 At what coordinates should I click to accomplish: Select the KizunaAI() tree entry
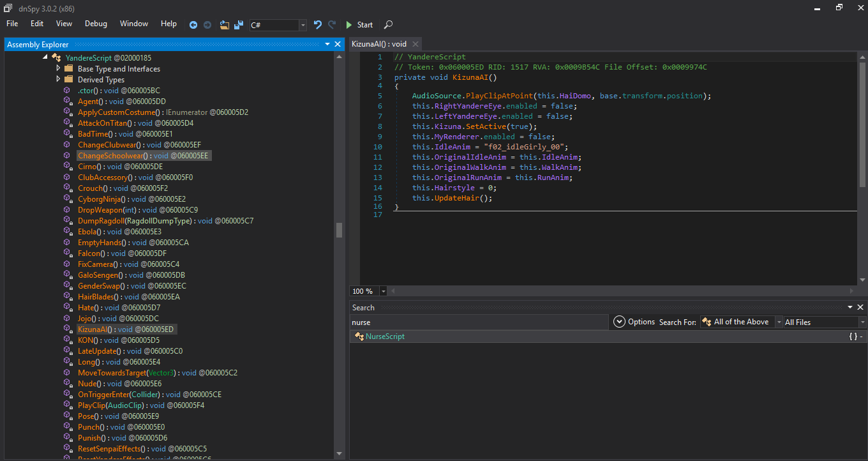[126, 329]
